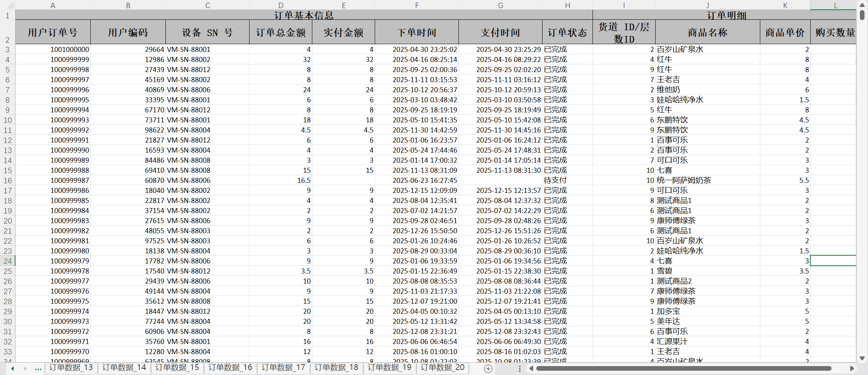Select order time 2025-06-23 16:27:45
Image resolution: width=868 pixels, height=375 pixels.
(417, 180)
